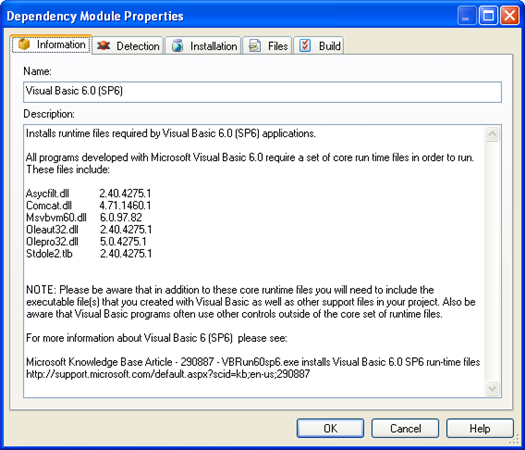Open the Detection tab
Viewport: 525px width, 450px height.
[x=128, y=46]
